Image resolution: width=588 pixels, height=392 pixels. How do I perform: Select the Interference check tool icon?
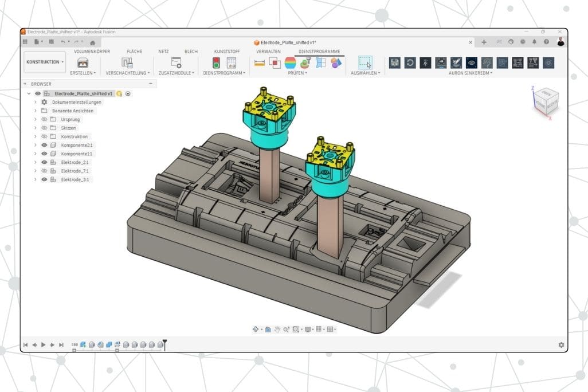[x=275, y=62]
